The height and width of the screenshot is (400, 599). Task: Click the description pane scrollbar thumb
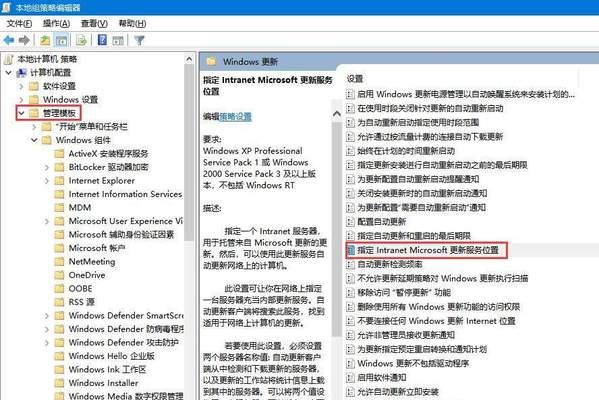pyautogui.click(x=337, y=229)
